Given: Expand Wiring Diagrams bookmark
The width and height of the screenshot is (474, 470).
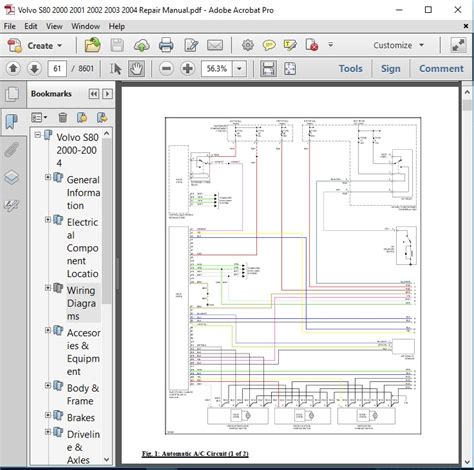Looking at the screenshot, I should [48, 288].
